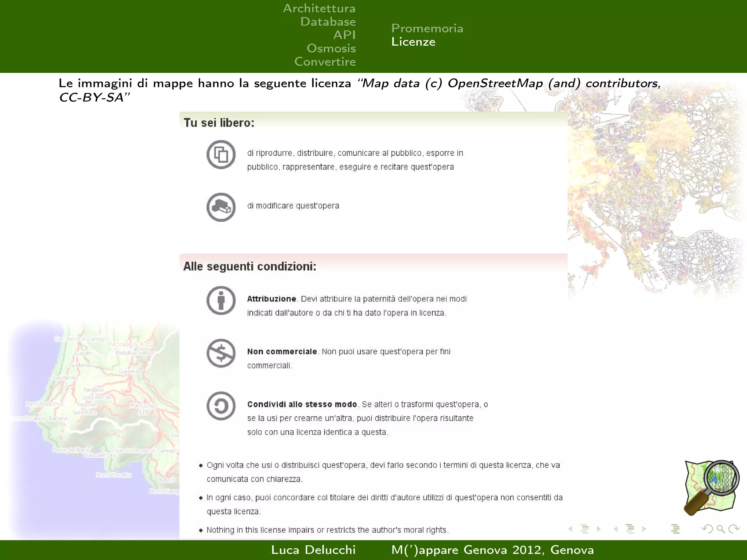Click the remix icon beside 'di modificare quest'opera'
Screen dimensions: 747x560
(x=221, y=207)
